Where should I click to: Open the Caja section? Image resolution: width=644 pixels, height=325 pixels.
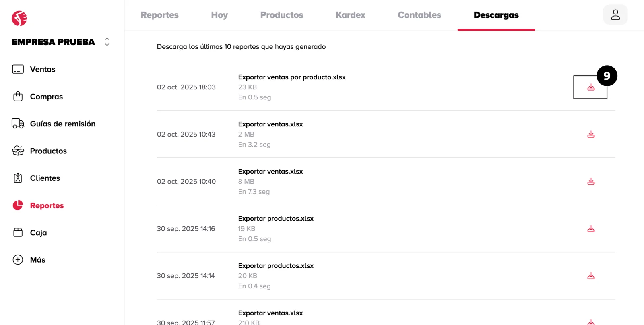click(x=38, y=233)
